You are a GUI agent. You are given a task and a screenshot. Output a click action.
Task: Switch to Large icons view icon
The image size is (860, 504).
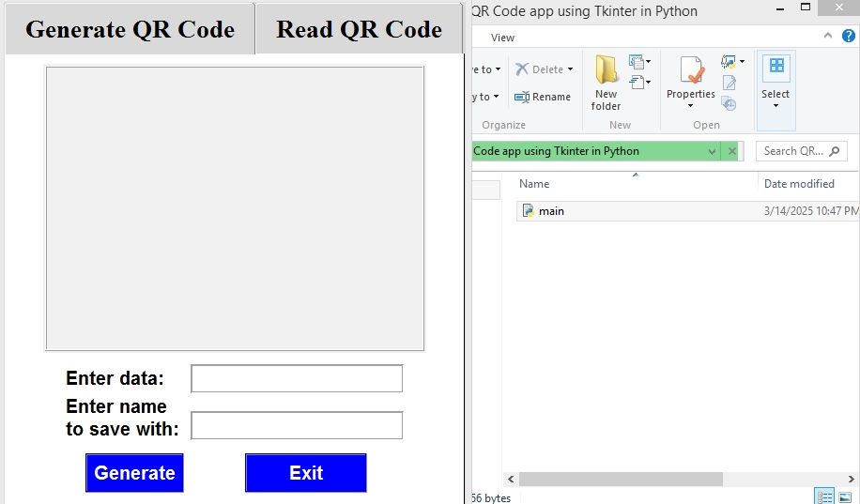[845, 496]
